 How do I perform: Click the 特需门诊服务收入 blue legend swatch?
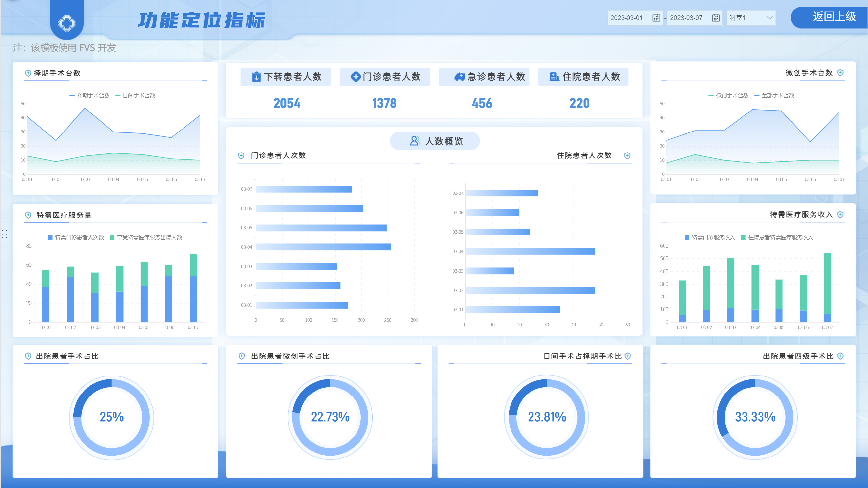coord(687,237)
